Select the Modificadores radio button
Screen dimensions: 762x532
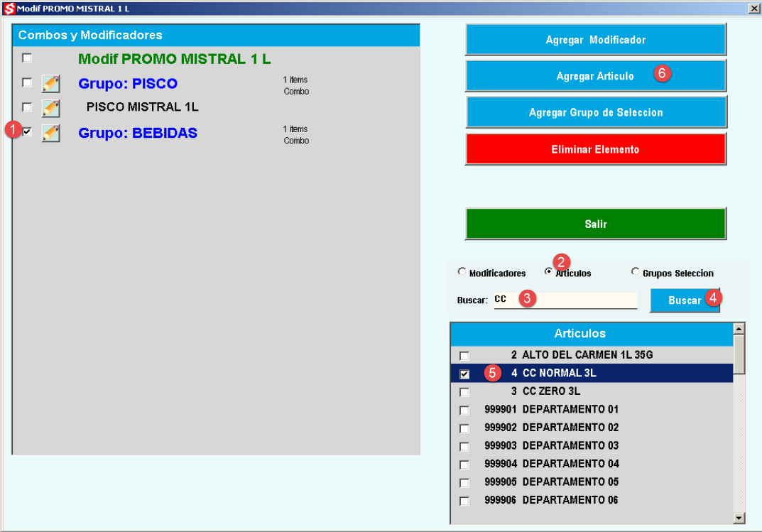462,271
